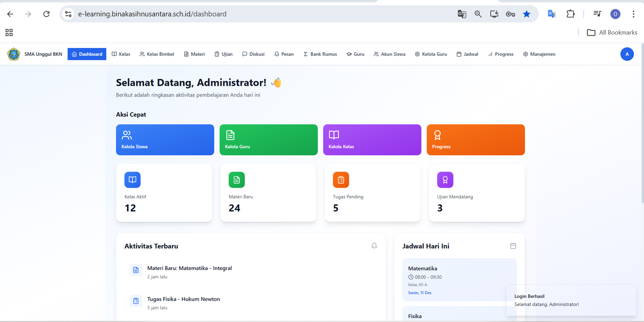Reload the page
644x322 pixels.
pyautogui.click(x=47, y=14)
